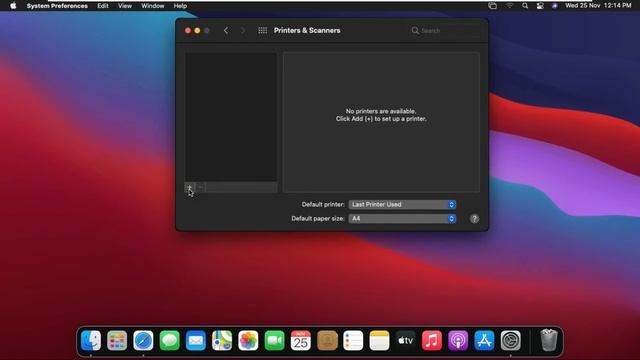Viewport: 640px width, 360px height.
Task: Open Music from the Dock
Action: (x=432, y=340)
